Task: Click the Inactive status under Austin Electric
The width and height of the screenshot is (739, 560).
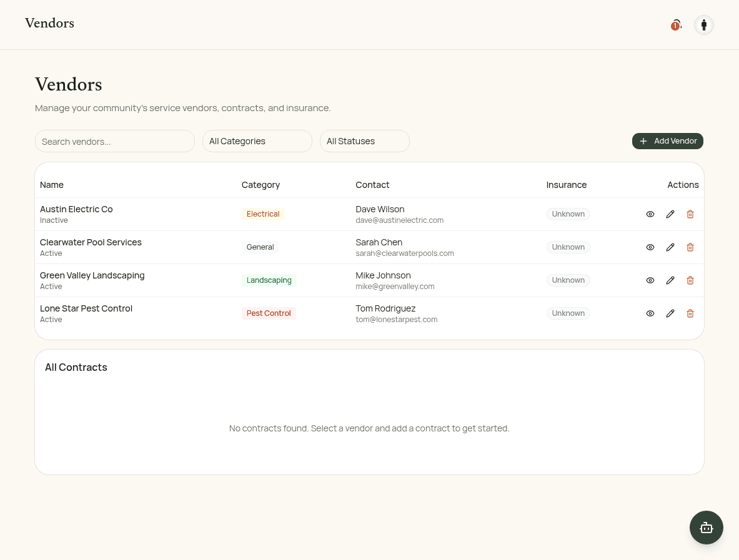Action: coord(54,220)
